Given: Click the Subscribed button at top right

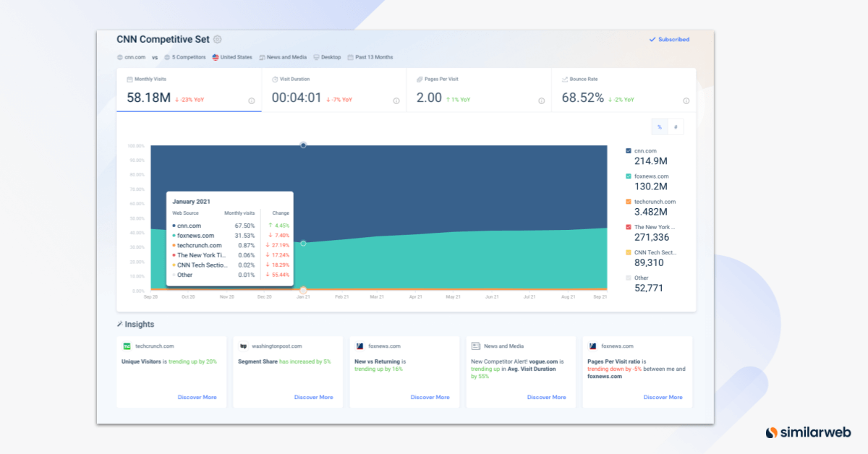Looking at the screenshot, I should click(x=669, y=39).
